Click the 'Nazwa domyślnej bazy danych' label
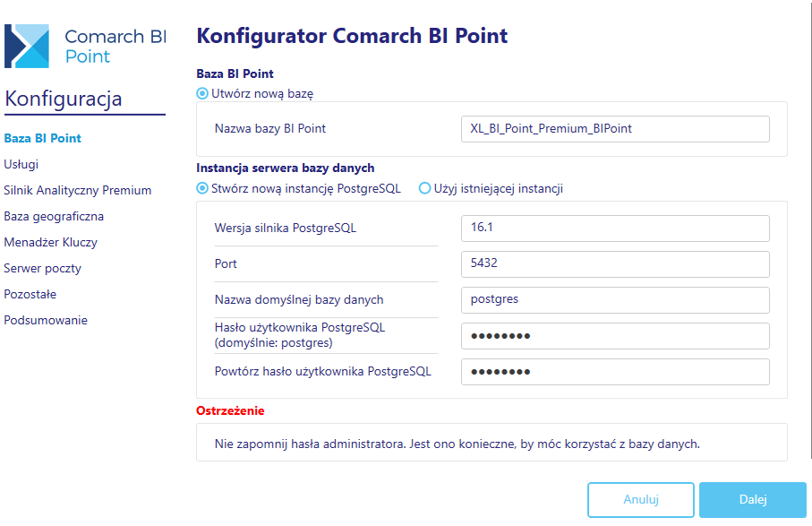This screenshot has height=526, width=812. tap(299, 299)
